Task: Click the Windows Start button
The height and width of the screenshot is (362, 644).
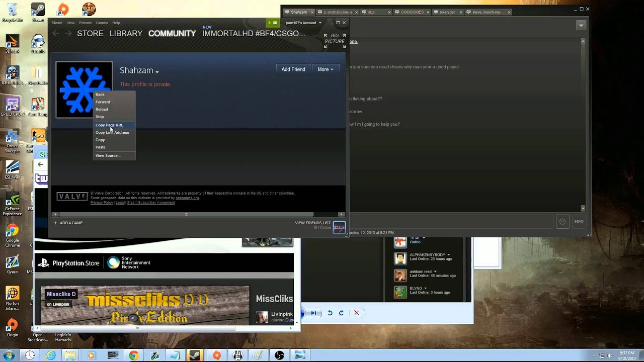Action: click(9, 355)
